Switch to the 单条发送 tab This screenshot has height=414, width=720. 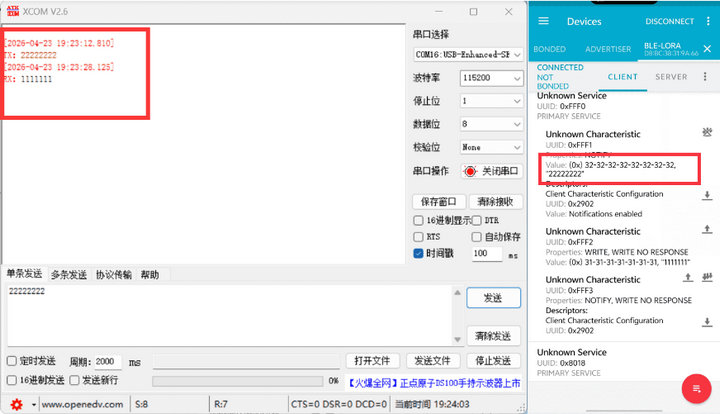click(24, 274)
